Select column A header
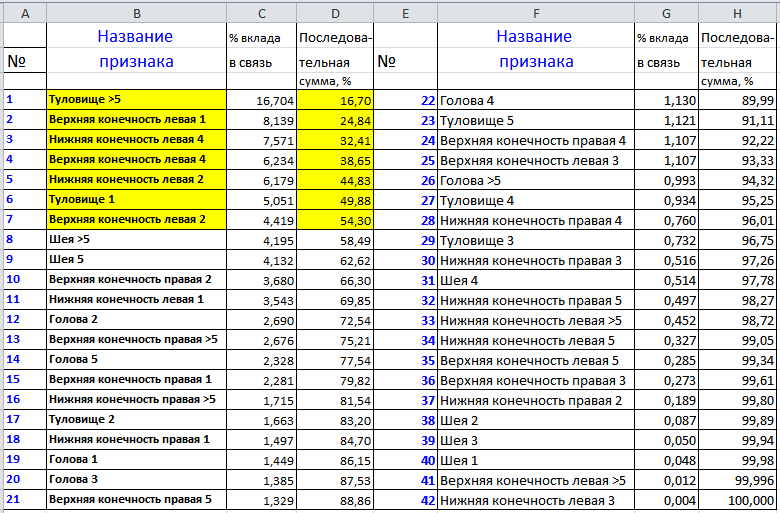The height and width of the screenshot is (513, 780). pyautogui.click(x=25, y=13)
